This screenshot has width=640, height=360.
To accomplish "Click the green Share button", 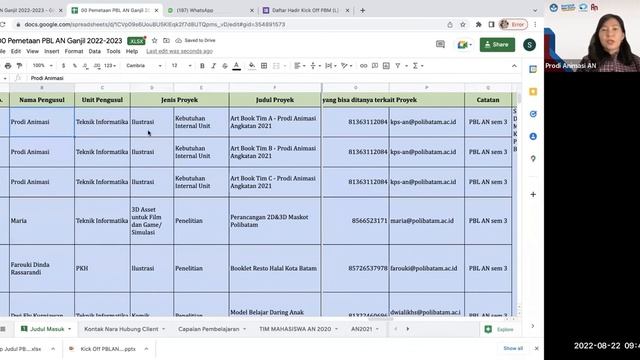I will click(x=497, y=44).
